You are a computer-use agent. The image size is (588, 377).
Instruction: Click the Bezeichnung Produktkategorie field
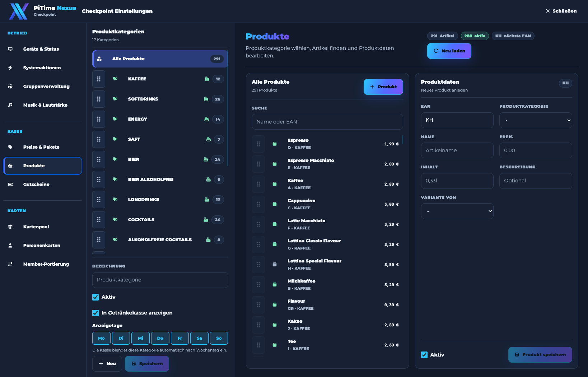pos(160,280)
